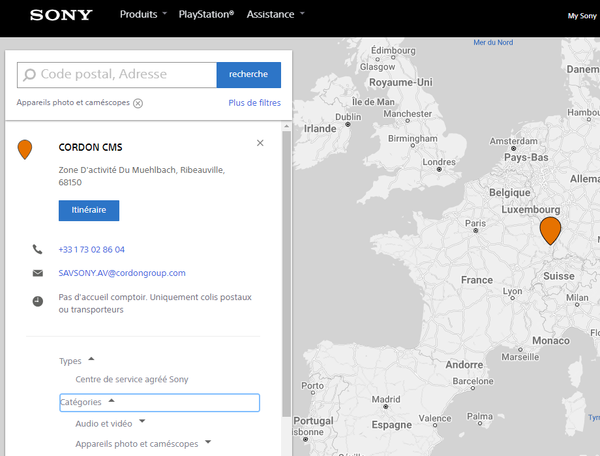Viewport: 600px width, 456px height.
Task: Open the PlayStation menu item
Action: tap(206, 15)
